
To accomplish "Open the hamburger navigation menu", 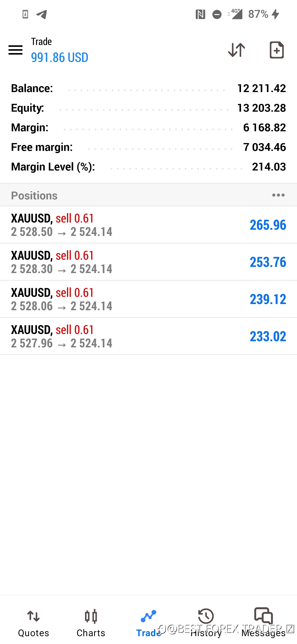I will (15, 50).
